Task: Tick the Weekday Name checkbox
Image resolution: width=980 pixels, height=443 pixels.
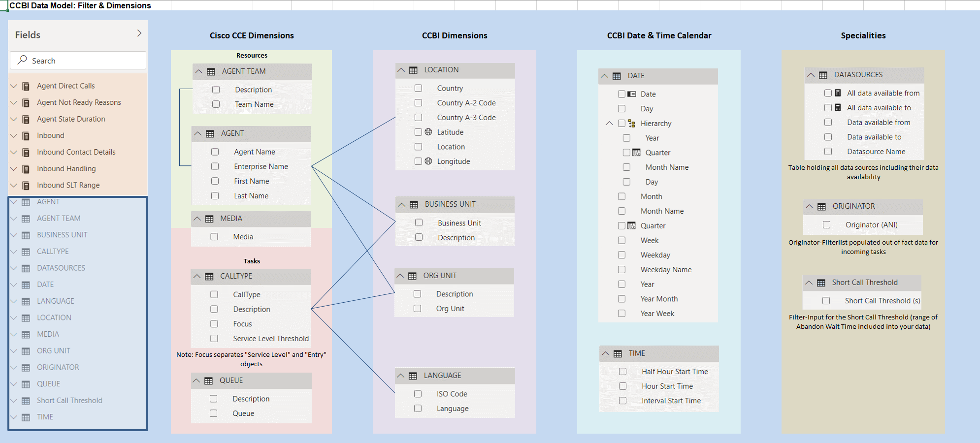Action: [621, 269]
